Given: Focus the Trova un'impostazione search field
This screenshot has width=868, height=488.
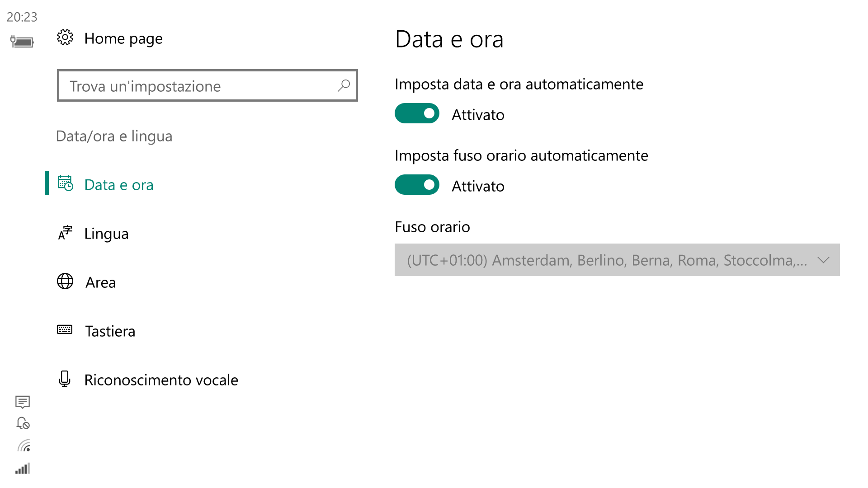Looking at the screenshot, I should click(x=208, y=85).
